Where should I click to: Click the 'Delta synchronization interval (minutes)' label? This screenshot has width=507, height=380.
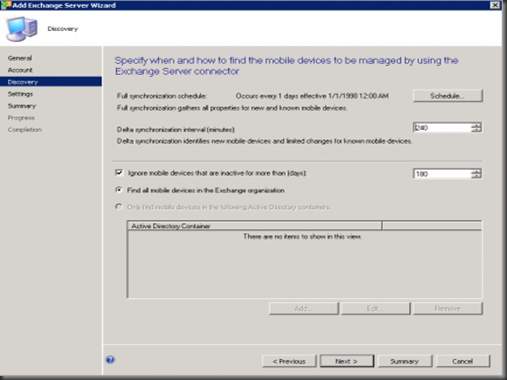coord(176,129)
